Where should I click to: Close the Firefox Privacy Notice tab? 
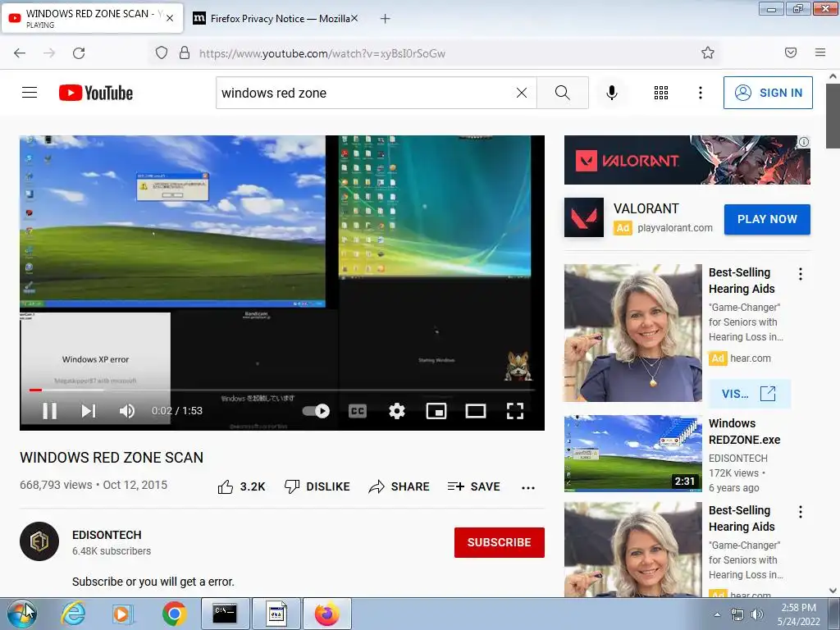tap(354, 18)
